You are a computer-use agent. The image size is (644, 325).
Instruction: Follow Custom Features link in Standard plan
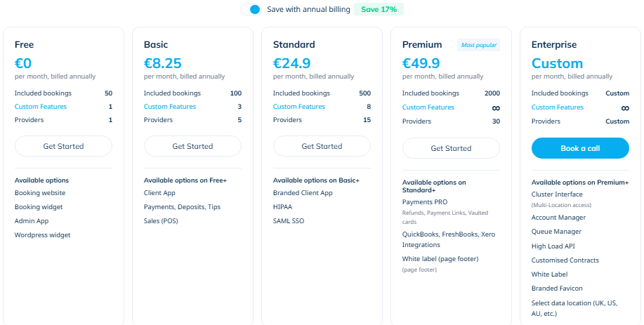299,107
